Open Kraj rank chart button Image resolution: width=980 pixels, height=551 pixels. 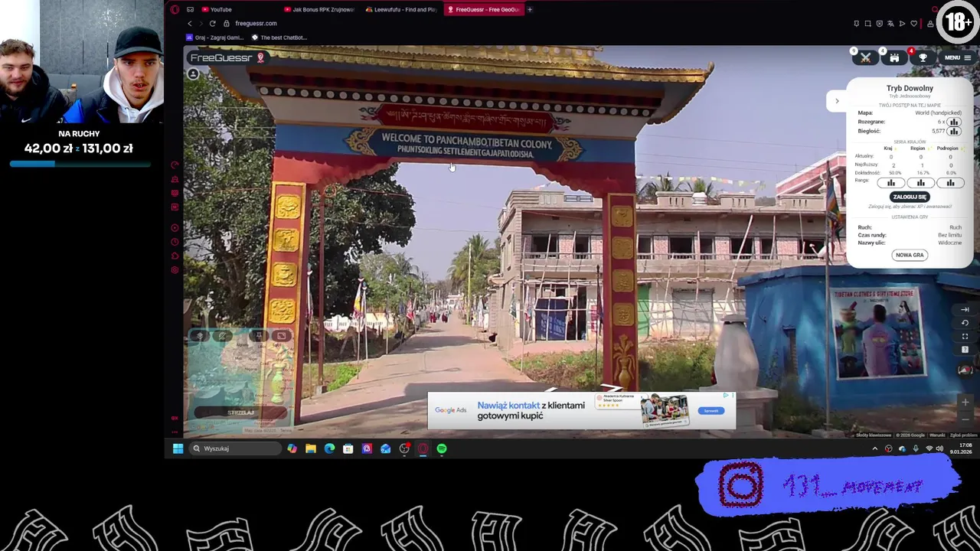click(891, 183)
